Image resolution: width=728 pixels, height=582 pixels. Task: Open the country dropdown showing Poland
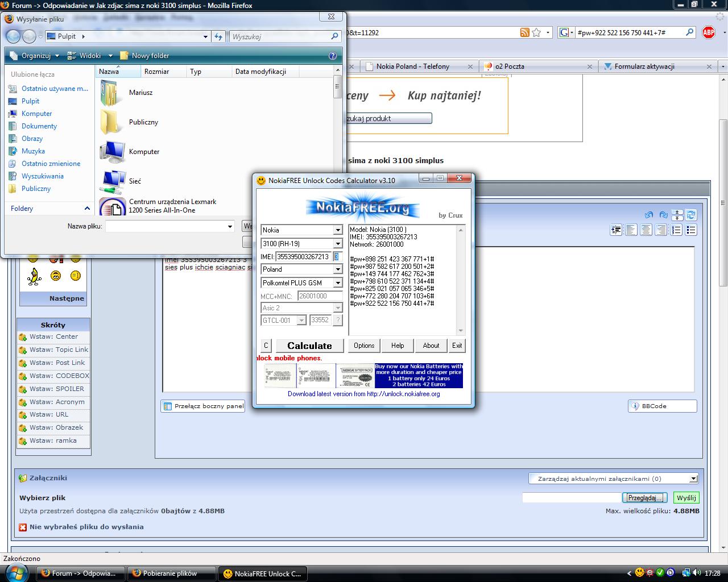coord(338,269)
